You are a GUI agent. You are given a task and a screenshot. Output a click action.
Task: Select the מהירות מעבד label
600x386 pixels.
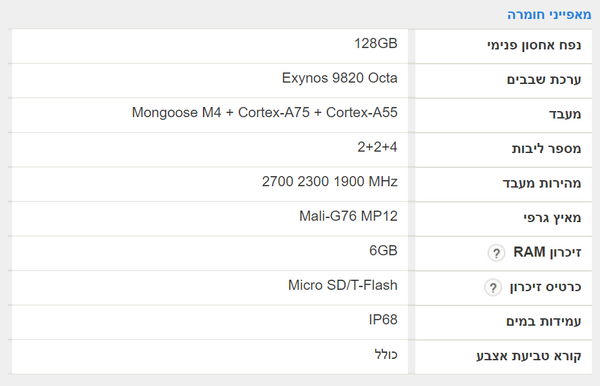(x=541, y=183)
